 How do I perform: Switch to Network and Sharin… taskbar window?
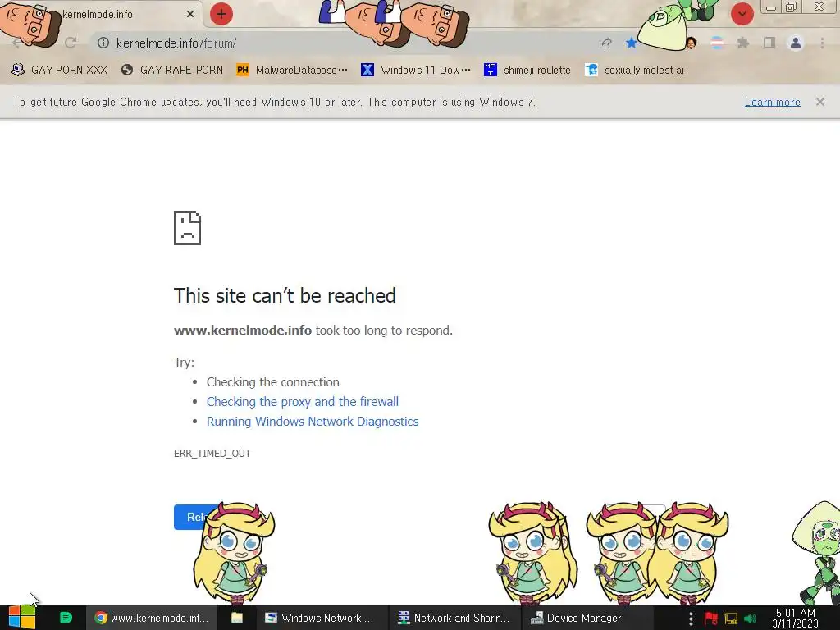[x=454, y=618]
